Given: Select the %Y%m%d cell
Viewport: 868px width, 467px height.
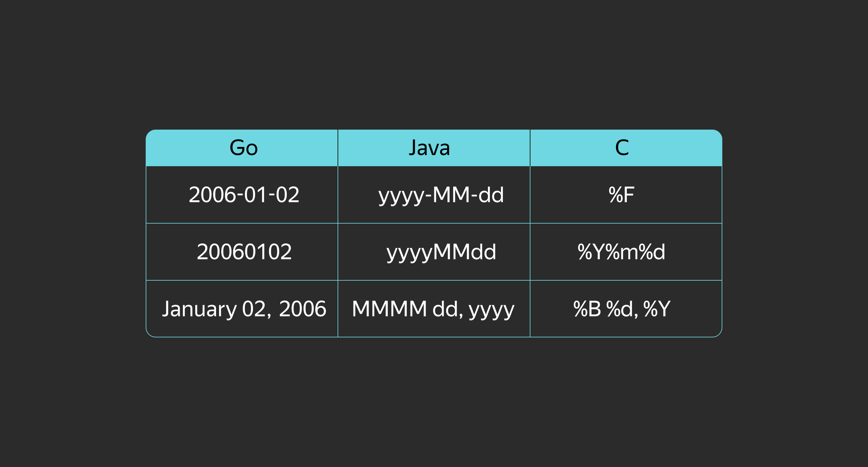Looking at the screenshot, I should point(626,252).
